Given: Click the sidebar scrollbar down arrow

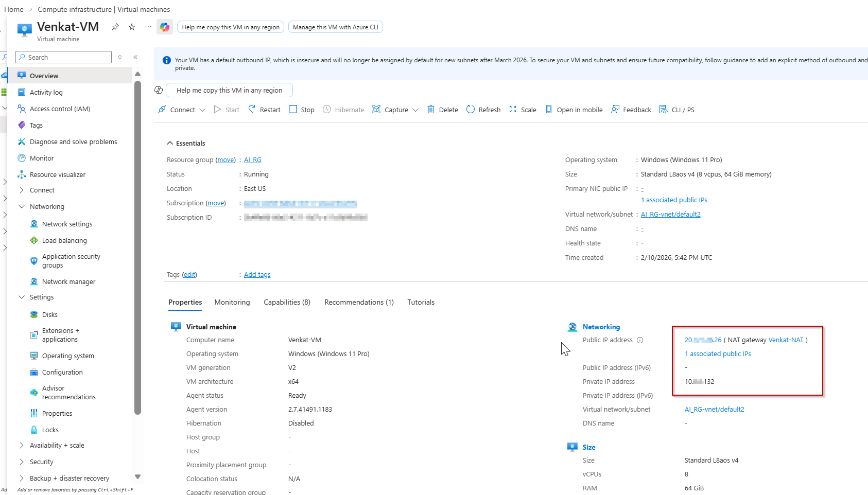Looking at the screenshot, I should pos(137,476).
